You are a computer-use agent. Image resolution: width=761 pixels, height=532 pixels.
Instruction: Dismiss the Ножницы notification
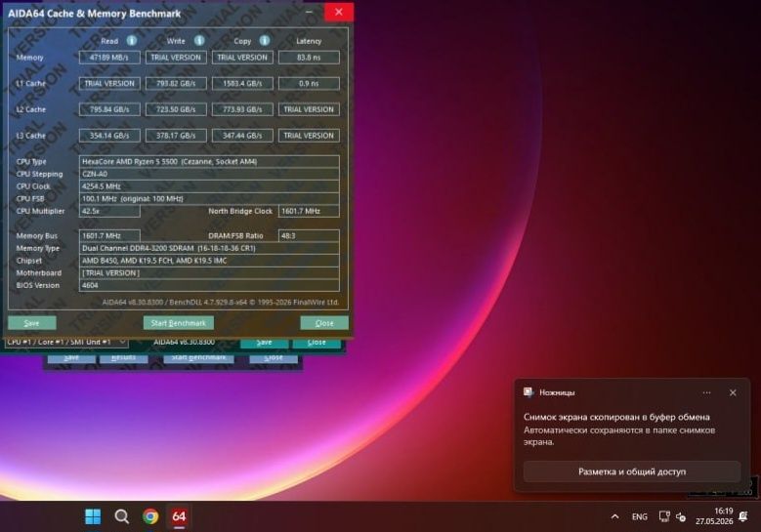[733, 392]
